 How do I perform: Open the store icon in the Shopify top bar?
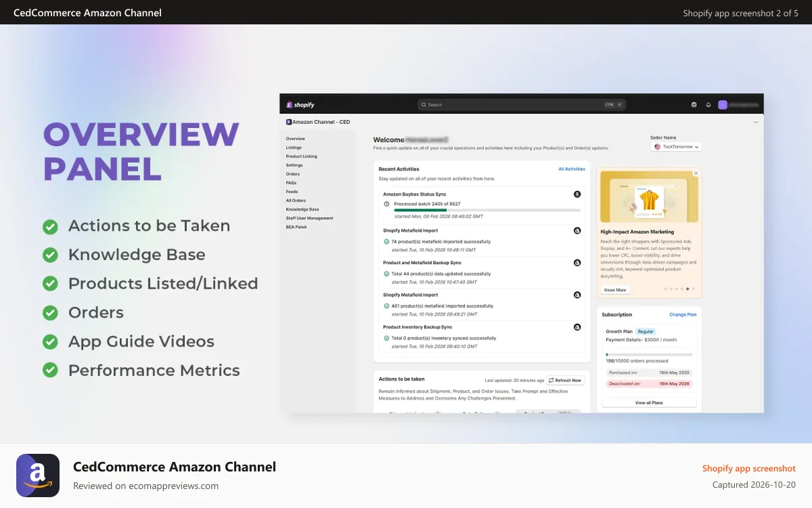[x=694, y=105]
